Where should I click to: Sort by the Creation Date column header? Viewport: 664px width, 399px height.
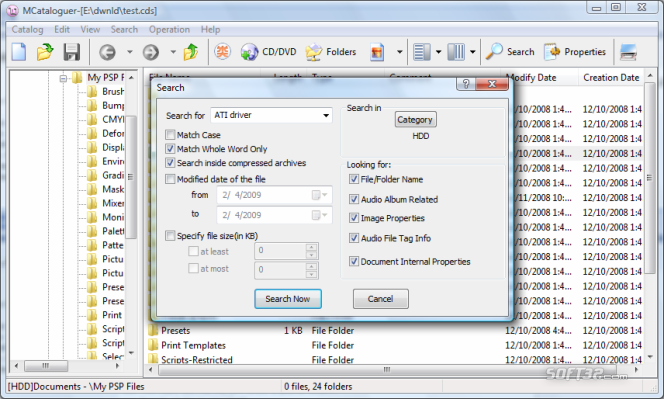tap(611, 78)
